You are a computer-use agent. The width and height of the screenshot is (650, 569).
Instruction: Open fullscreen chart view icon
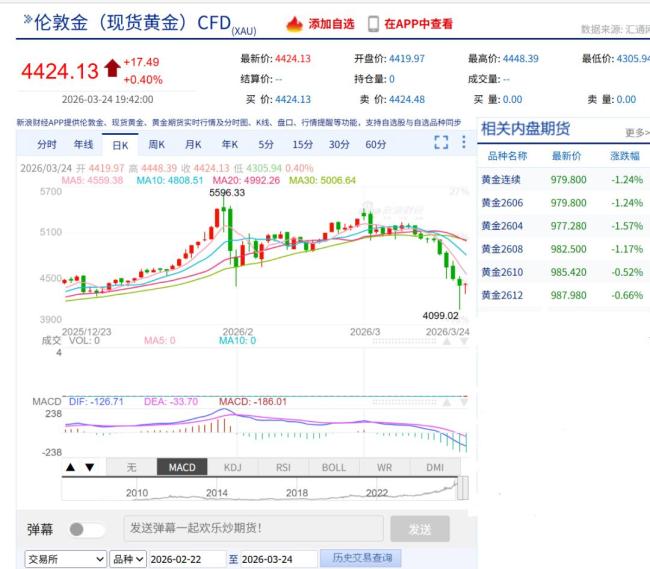(x=441, y=142)
